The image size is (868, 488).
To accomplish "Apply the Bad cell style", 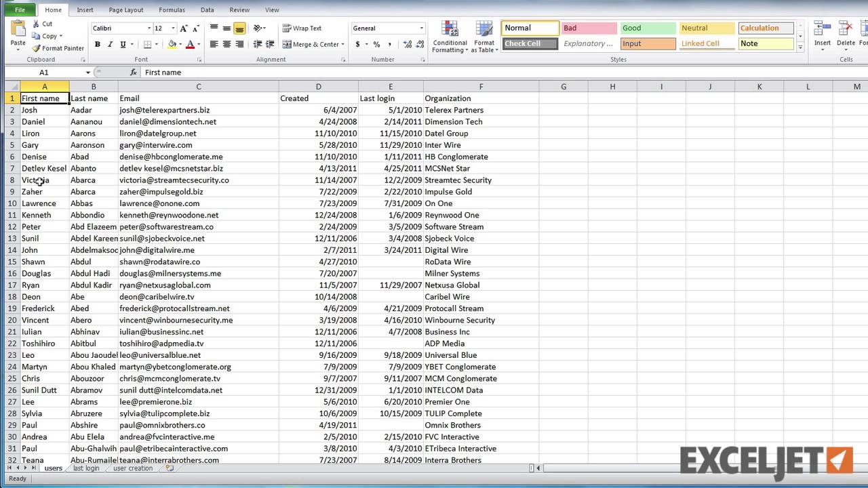I will click(x=589, y=28).
